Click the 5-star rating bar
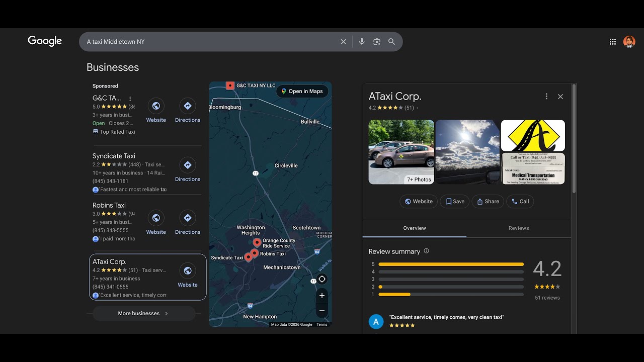The height and width of the screenshot is (362, 644). 451,264
